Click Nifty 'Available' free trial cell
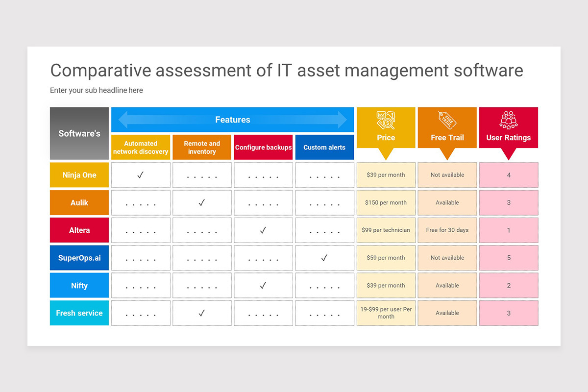The width and height of the screenshot is (588, 392). click(x=447, y=285)
